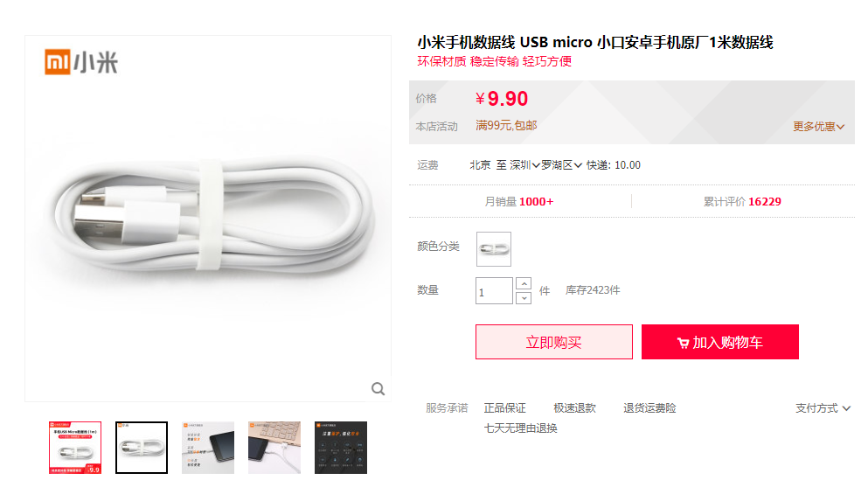The width and height of the screenshot is (868, 494).
Task: Select the third thumbnail with phone
Action: pyautogui.click(x=208, y=448)
